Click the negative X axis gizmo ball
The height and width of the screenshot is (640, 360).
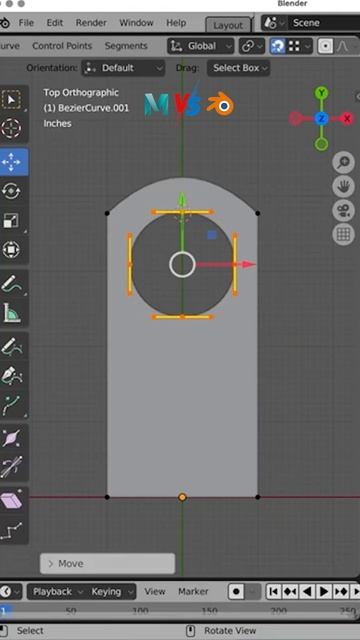(x=296, y=118)
